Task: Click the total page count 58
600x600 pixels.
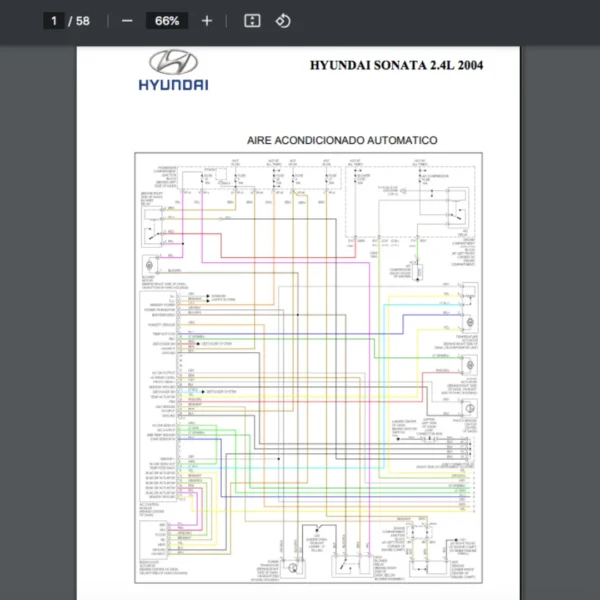Action: click(x=82, y=21)
